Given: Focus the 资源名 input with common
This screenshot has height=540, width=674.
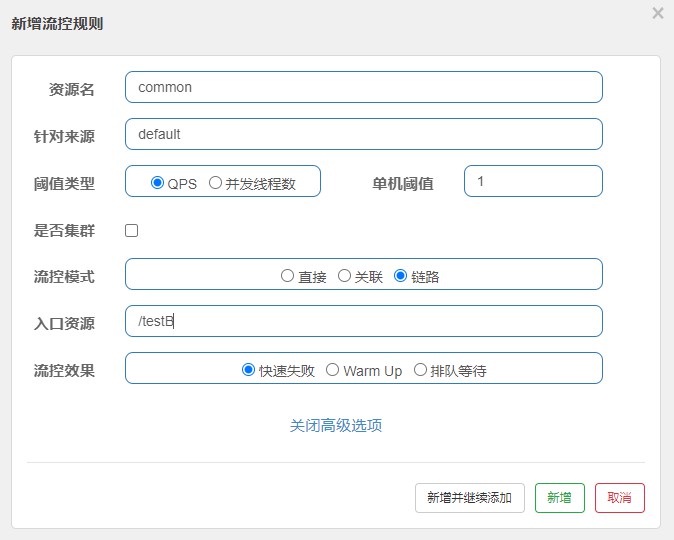Looking at the screenshot, I should click(x=364, y=87).
